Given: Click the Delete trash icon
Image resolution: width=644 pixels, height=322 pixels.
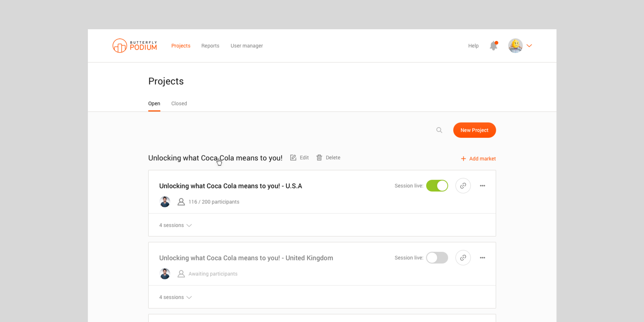Looking at the screenshot, I should 319,158.
